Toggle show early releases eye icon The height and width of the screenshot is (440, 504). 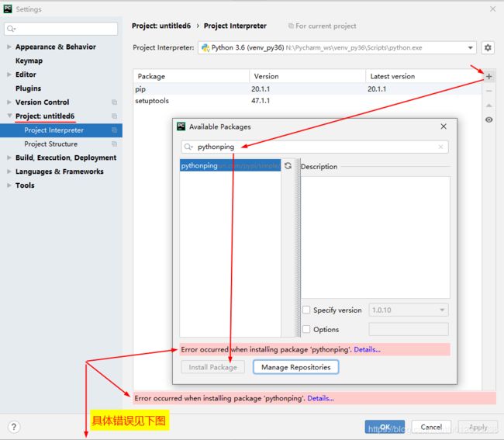489,120
